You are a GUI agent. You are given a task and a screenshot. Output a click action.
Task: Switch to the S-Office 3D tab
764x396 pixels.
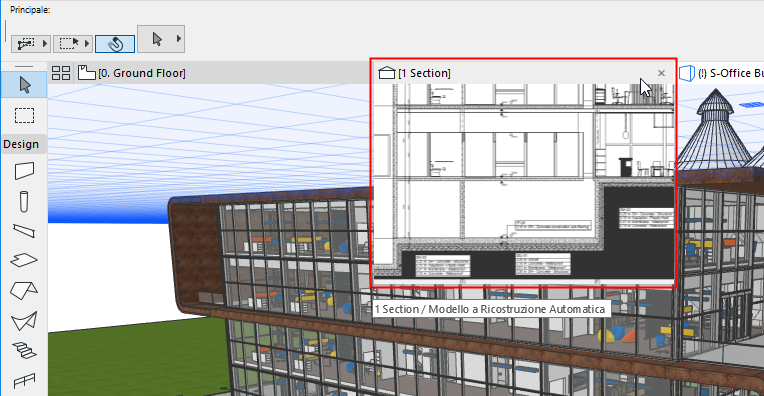click(x=721, y=73)
